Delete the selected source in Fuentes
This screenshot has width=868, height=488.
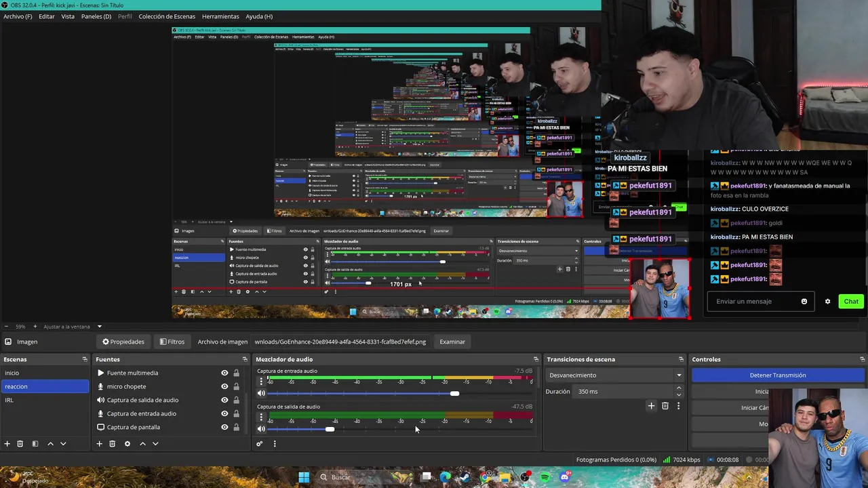(x=113, y=444)
